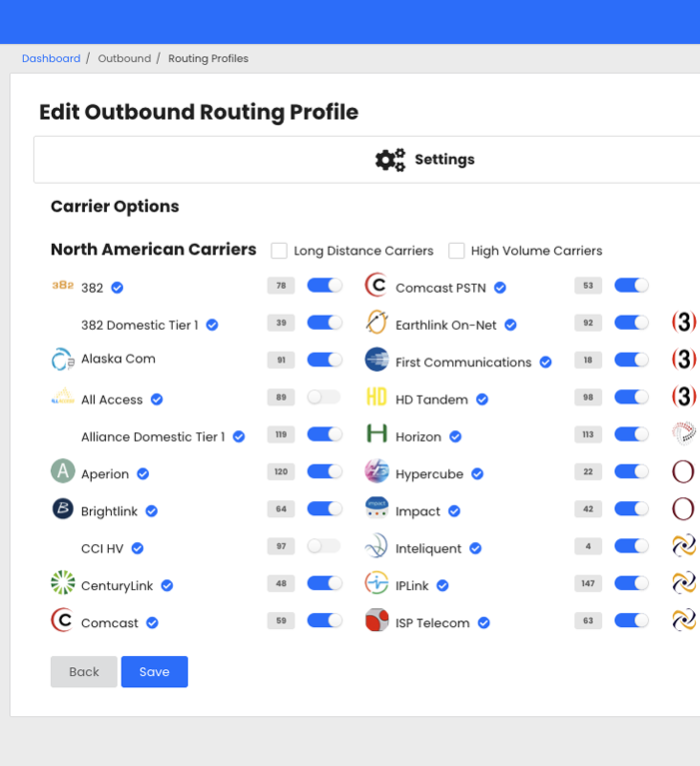
Task: Turn off the Alaska Com toggle
Action: pyautogui.click(x=325, y=361)
